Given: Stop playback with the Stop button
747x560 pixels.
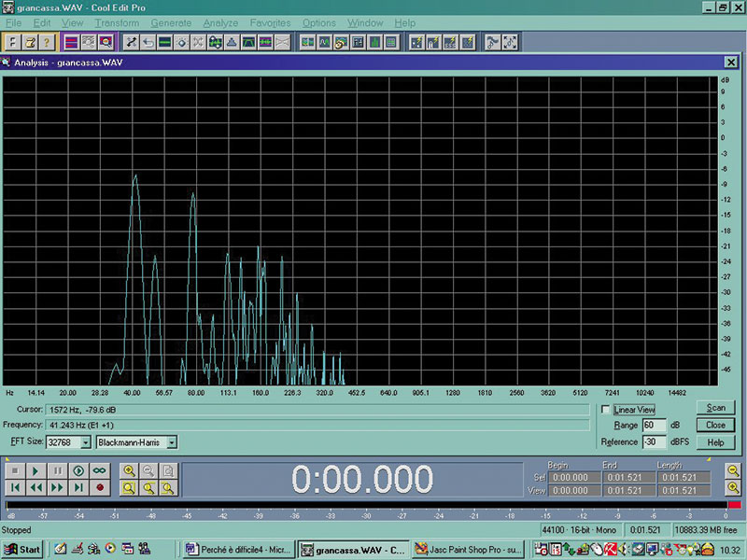Looking at the screenshot, I should point(15,471).
